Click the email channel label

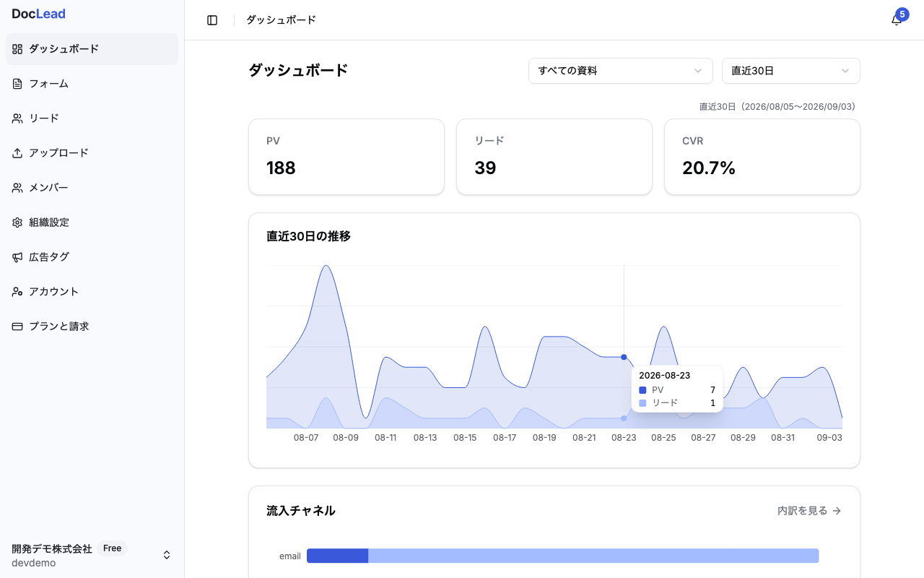pos(290,556)
